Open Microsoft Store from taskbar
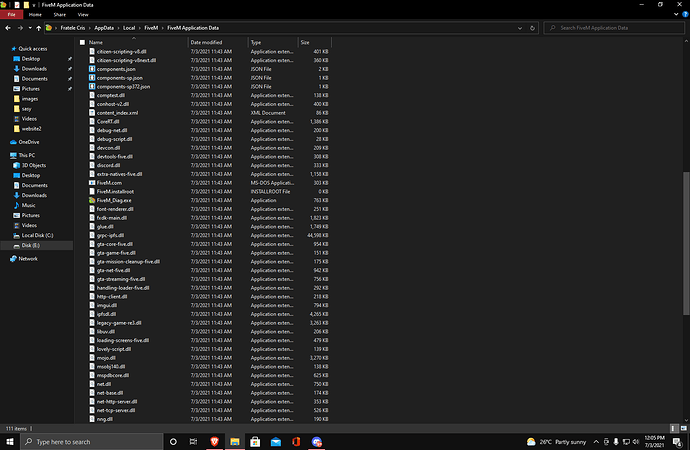Image resolution: width=690 pixels, height=450 pixels. (x=254, y=441)
